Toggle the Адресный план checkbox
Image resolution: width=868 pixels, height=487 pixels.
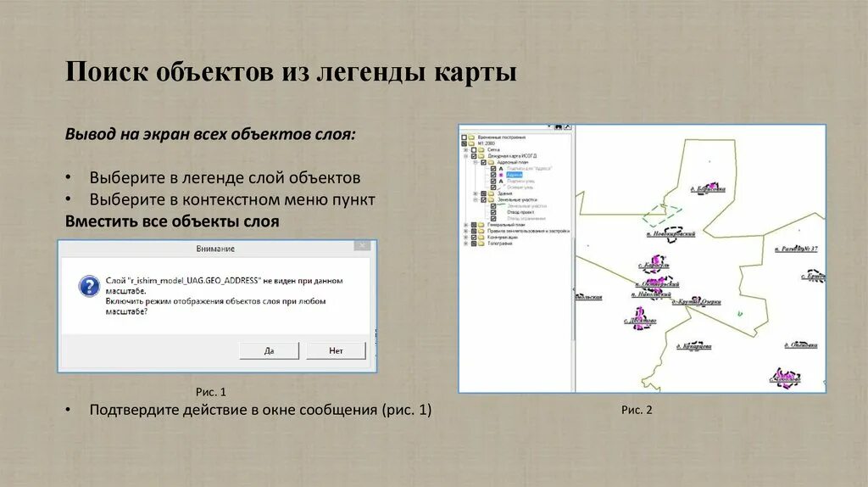484,162
